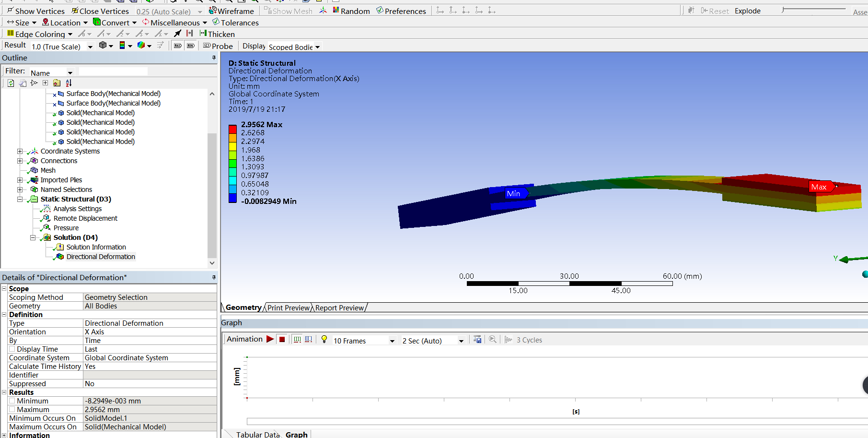This screenshot has width=868, height=438.
Task: Enable the Display Time checkbox
Action: point(12,349)
